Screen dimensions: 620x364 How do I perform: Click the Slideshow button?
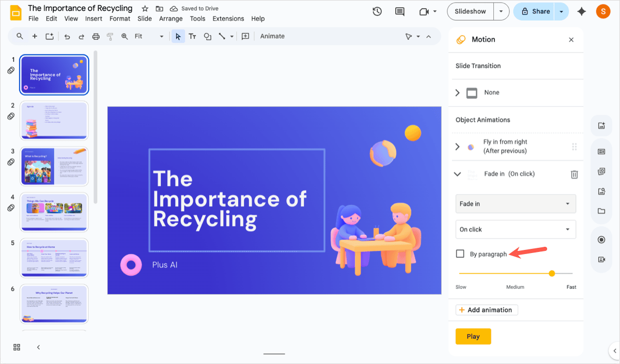(470, 11)
